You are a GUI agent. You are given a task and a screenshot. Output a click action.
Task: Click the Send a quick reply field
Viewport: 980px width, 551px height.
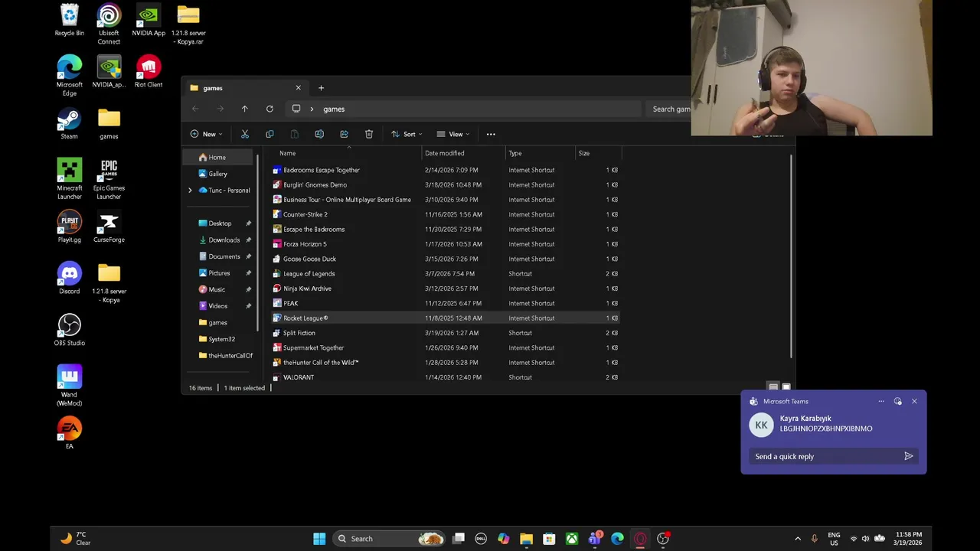tap(825, 456)
